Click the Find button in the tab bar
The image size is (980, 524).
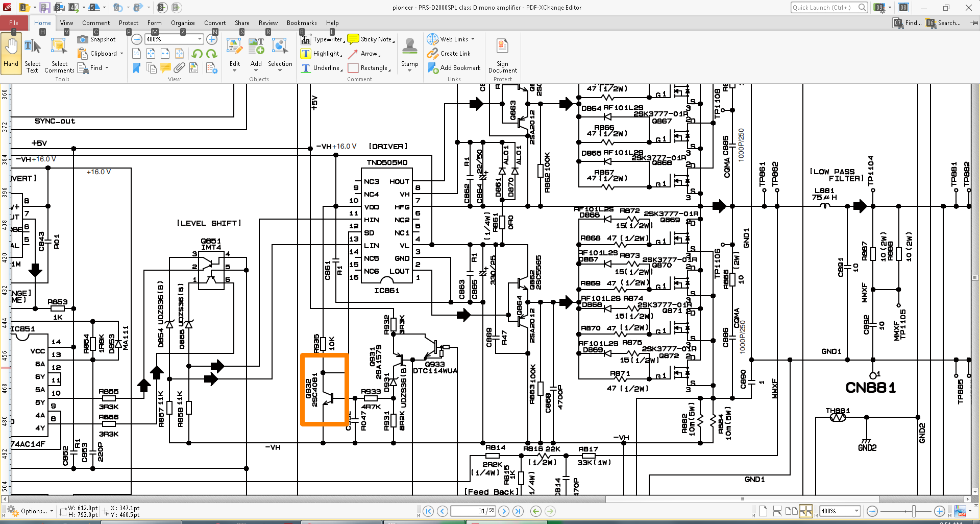point(908,23)
